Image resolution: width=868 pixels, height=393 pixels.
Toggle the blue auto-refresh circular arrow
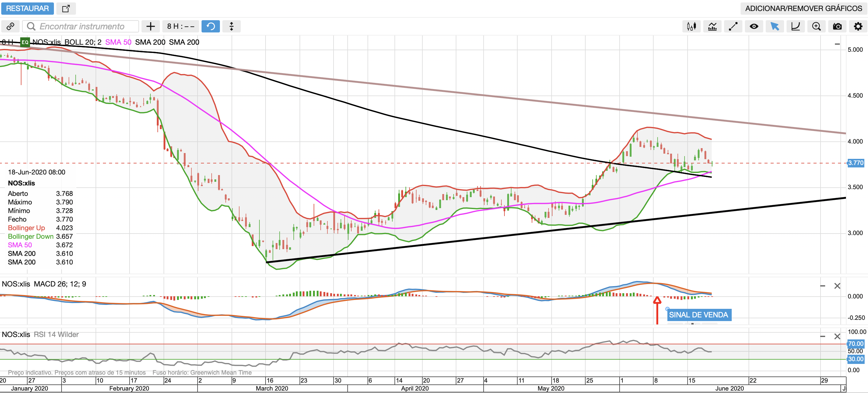tap(211, 26)
